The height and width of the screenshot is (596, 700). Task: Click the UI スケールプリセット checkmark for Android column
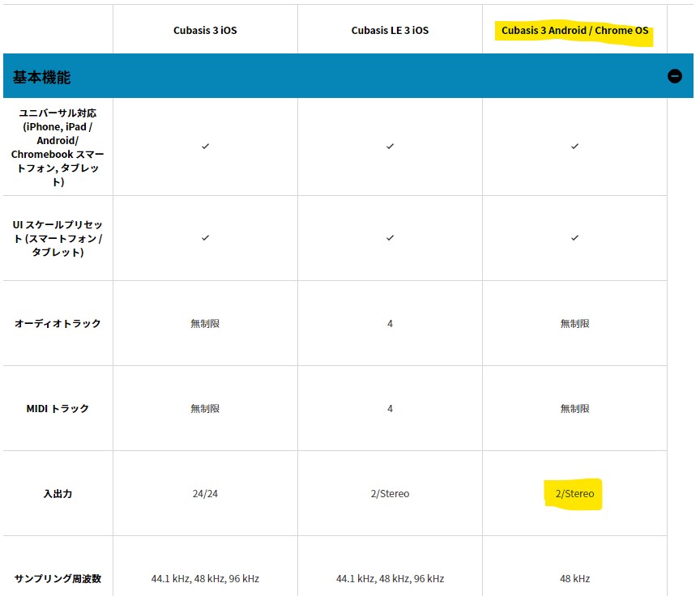tap(575, 238)
